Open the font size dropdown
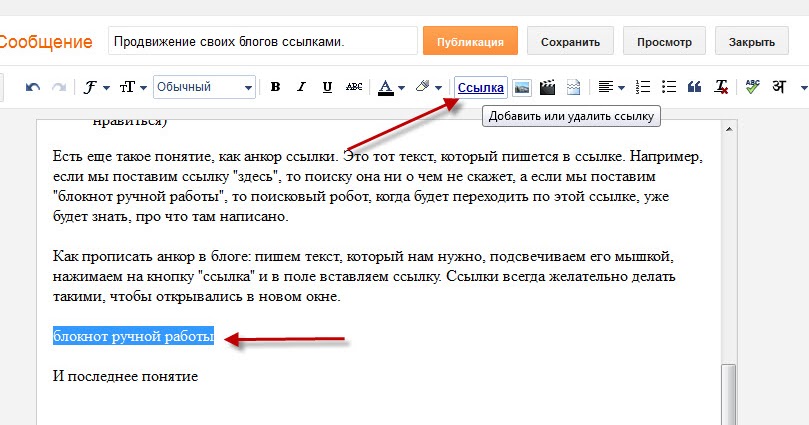 coord(133,87)
